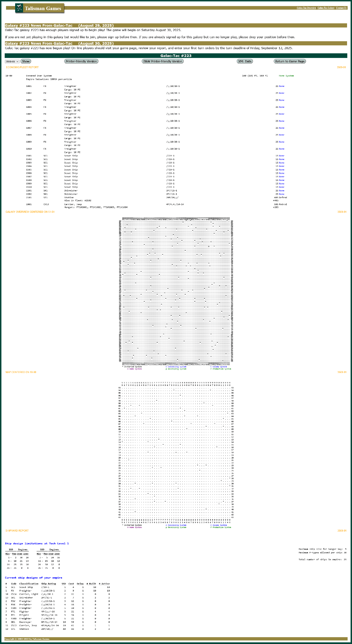This screenshot has width=352, height=644.
Task: Click None order link for Freighter 1001
Action: coord(282,86)
